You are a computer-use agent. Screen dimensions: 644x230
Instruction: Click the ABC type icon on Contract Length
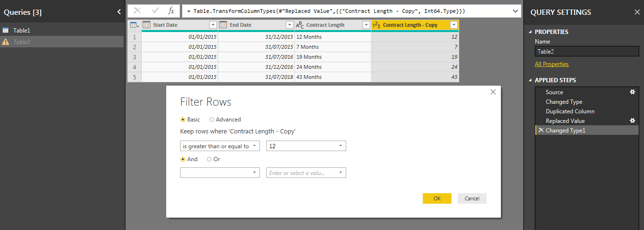300,25
